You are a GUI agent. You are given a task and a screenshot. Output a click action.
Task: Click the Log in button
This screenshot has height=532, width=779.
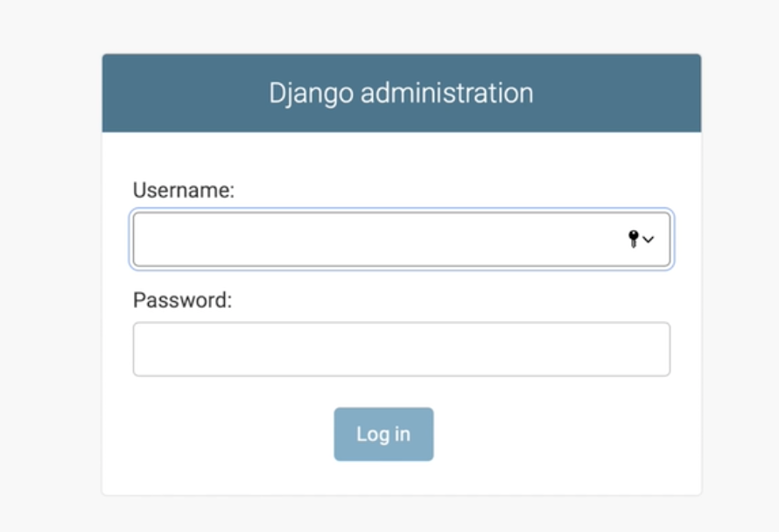click(383, 434)
